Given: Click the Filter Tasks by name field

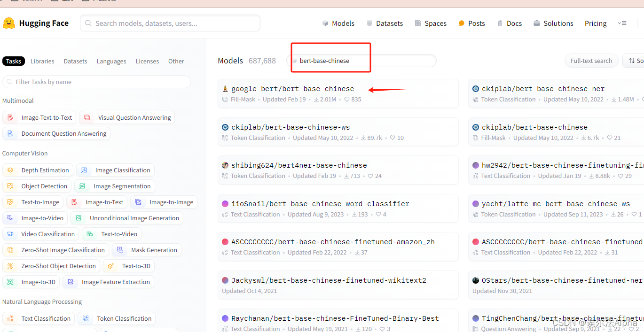Looking at the screenshot, I should tap(96, 82).
